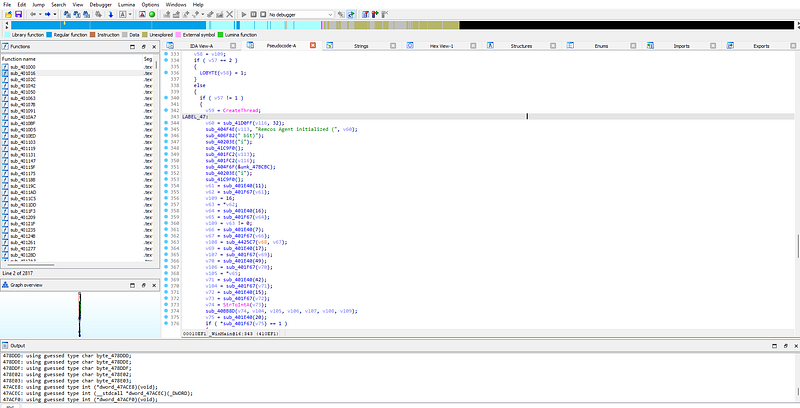
Task: Open the Help menu
Action: [198, 4]
